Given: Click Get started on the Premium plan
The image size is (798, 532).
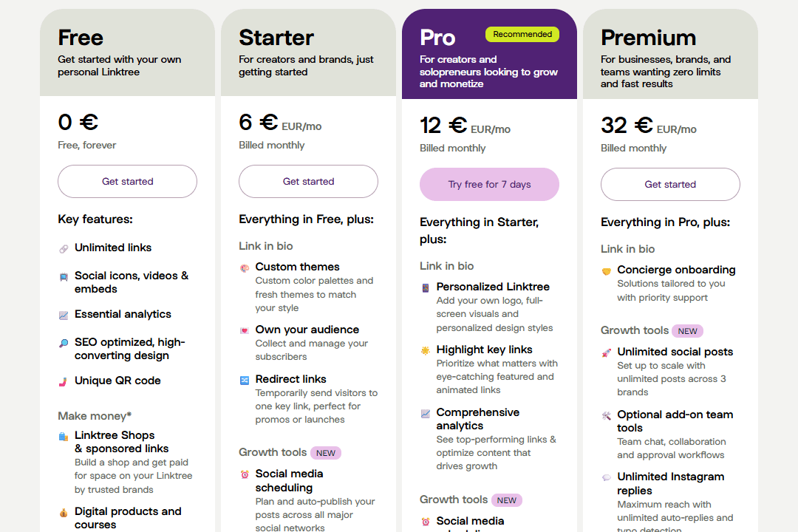Looking at the screenshot, I should click(670, 184).
